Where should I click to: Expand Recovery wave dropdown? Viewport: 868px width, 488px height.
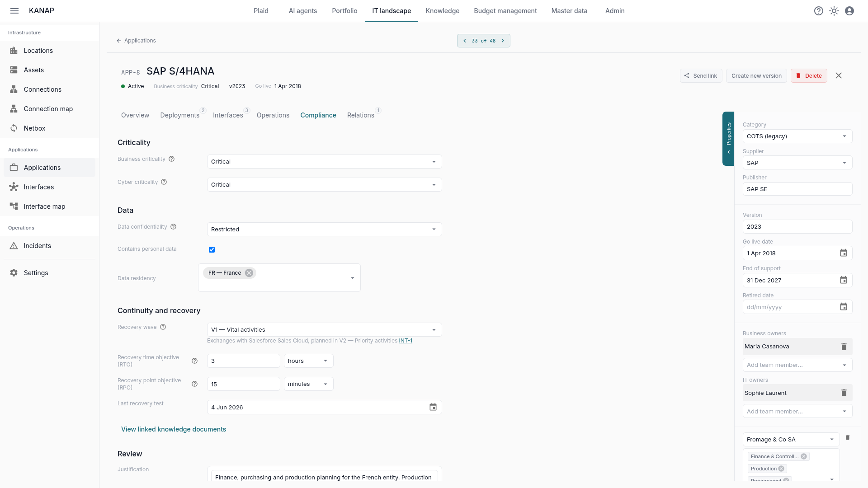tap(325, 330)
